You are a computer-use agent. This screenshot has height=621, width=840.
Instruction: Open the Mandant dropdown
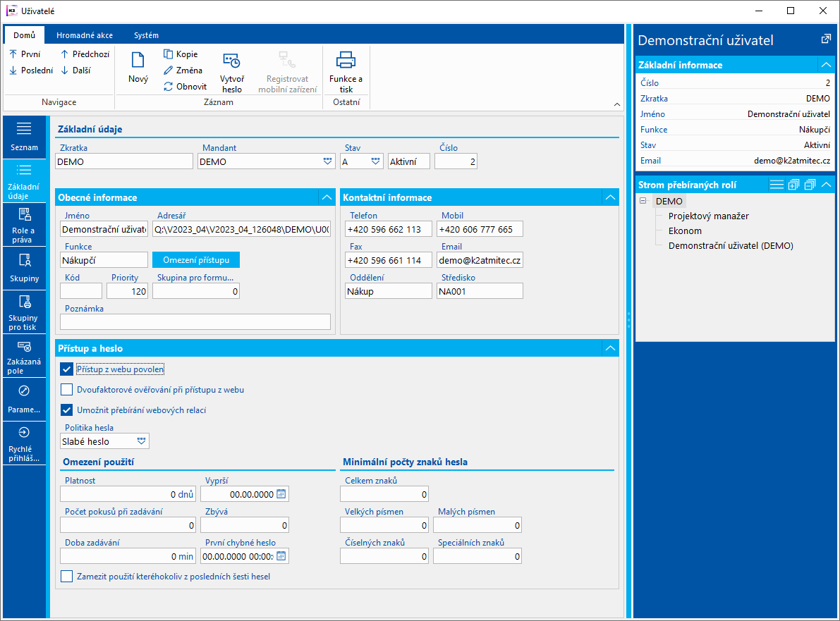[327, 161]
